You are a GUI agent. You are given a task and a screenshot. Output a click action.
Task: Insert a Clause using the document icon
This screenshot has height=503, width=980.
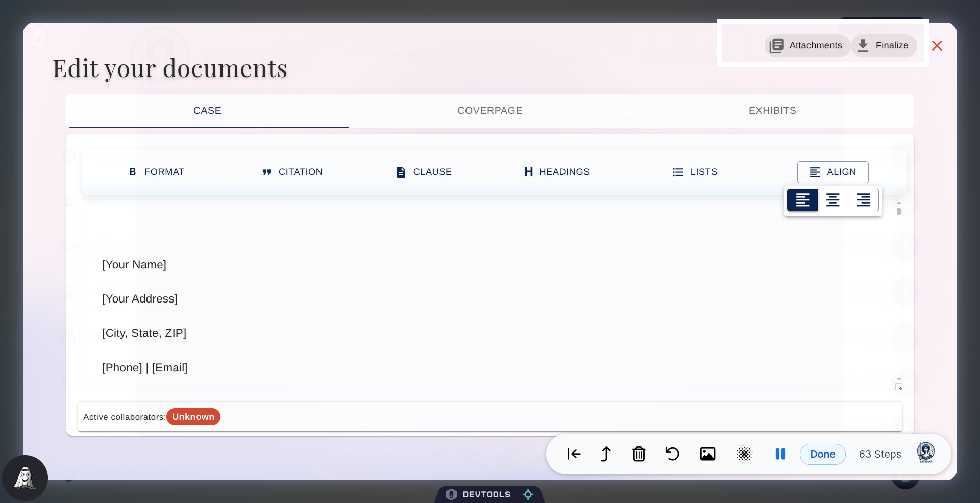click(424, 172)
